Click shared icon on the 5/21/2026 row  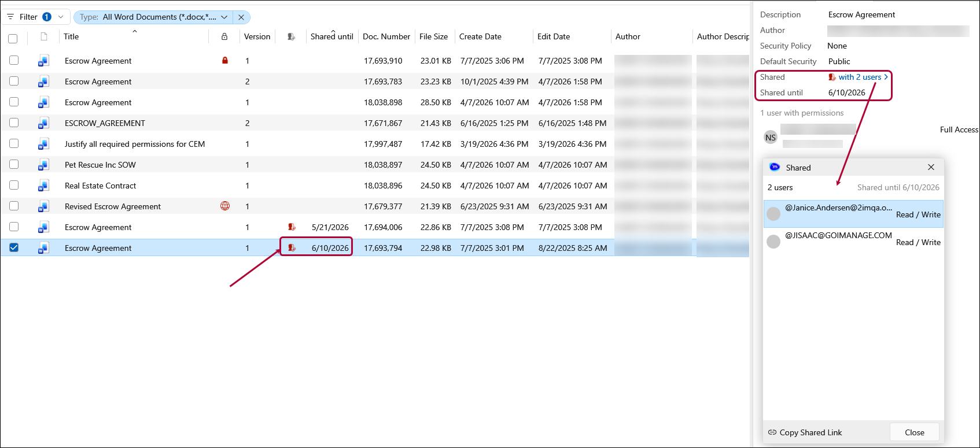292,227
